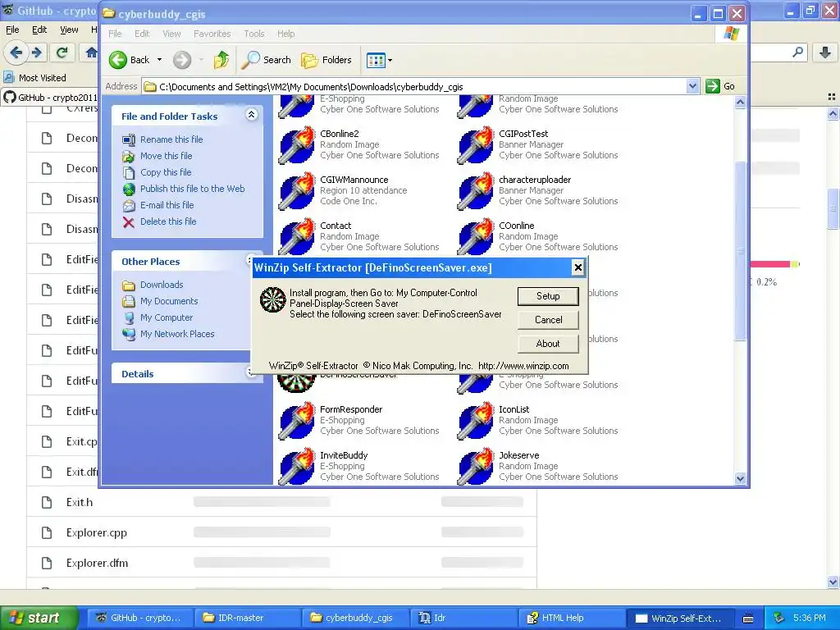Click the browser downloads arrow icon

[825, 52]
